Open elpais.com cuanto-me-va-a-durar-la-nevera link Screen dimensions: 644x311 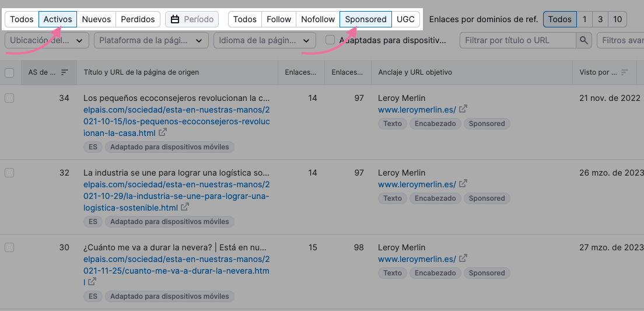176,265
